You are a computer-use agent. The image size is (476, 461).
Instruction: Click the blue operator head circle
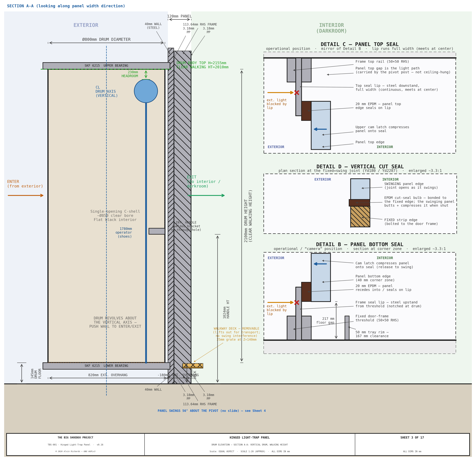(x=146, y=91)
